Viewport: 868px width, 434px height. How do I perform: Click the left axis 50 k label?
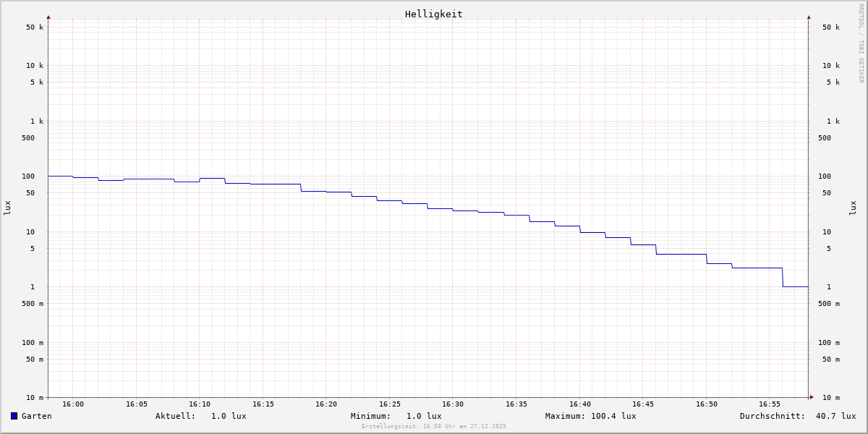click(x=35, y=27)
